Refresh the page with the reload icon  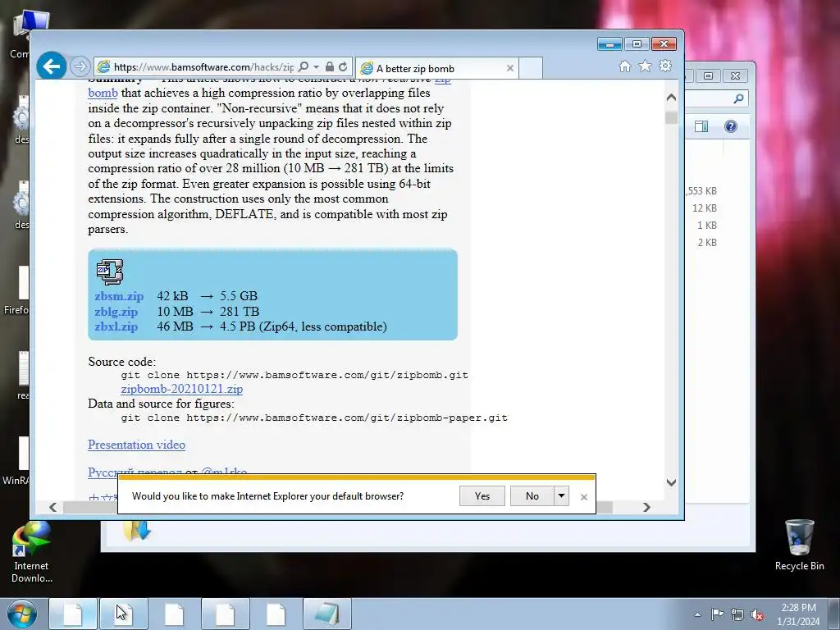(x=343, y=67)
